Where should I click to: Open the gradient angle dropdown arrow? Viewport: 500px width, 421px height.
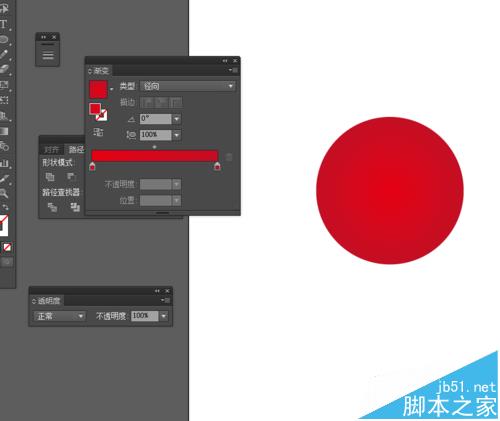177,119
